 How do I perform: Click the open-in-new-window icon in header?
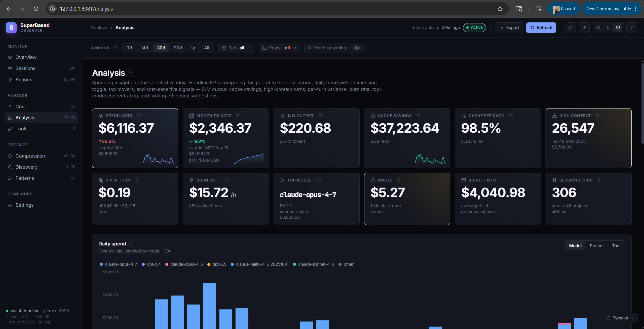click(x=571, y=28)
